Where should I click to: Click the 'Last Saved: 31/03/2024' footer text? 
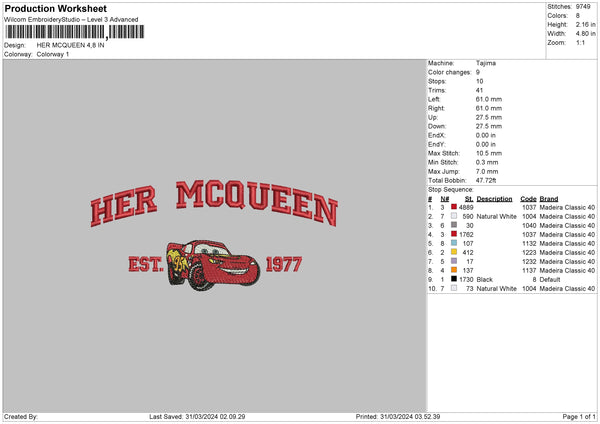click(x=197, y=416)
